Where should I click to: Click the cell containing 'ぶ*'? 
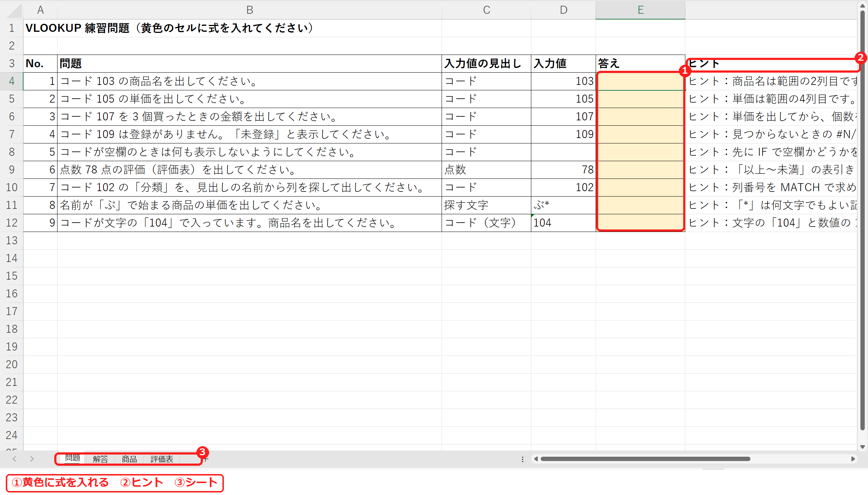(x=563, y=205)
